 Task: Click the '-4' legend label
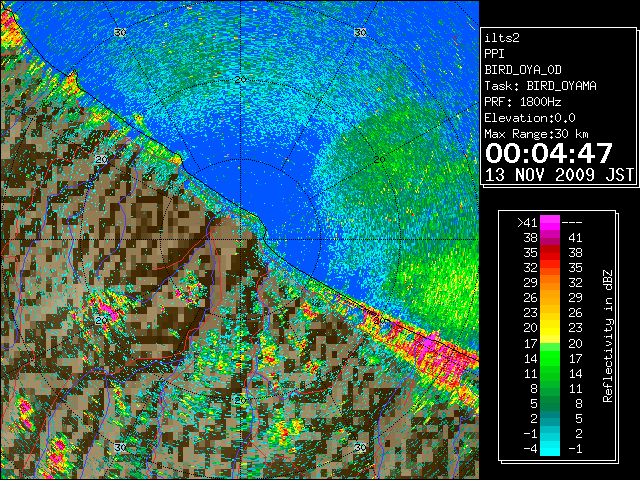point(530,448)
